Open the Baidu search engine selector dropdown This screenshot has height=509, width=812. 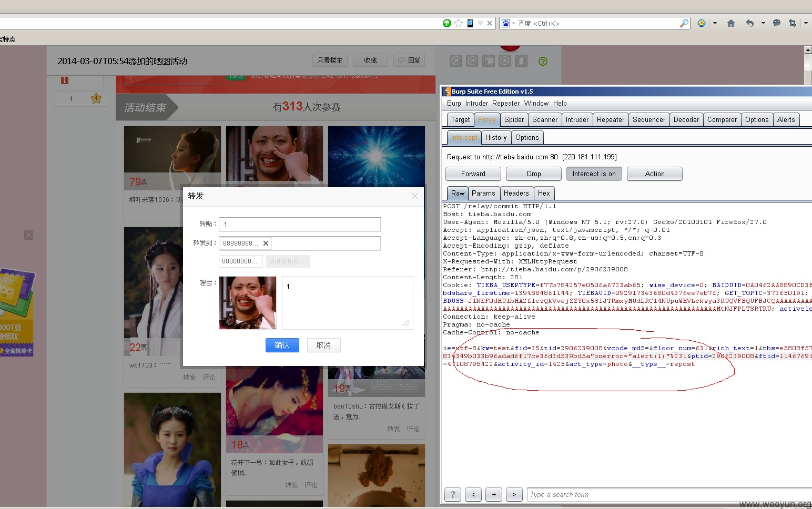point(508,23)
